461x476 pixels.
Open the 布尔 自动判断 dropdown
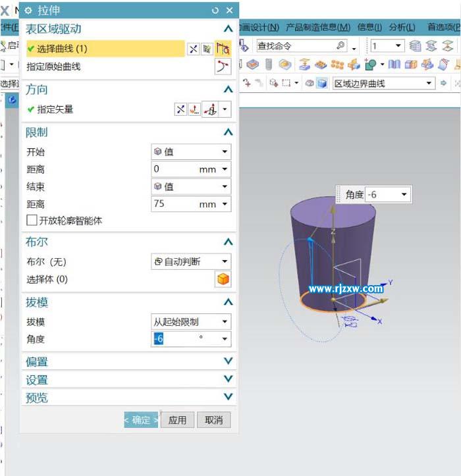tap(191, 261)
